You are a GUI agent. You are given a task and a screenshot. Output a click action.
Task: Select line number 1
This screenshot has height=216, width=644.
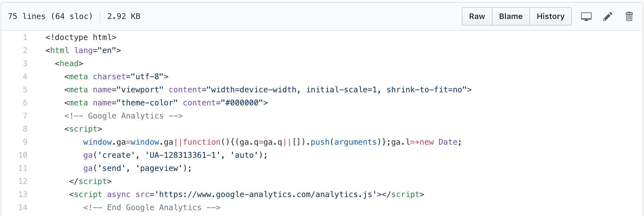point(25,37)
